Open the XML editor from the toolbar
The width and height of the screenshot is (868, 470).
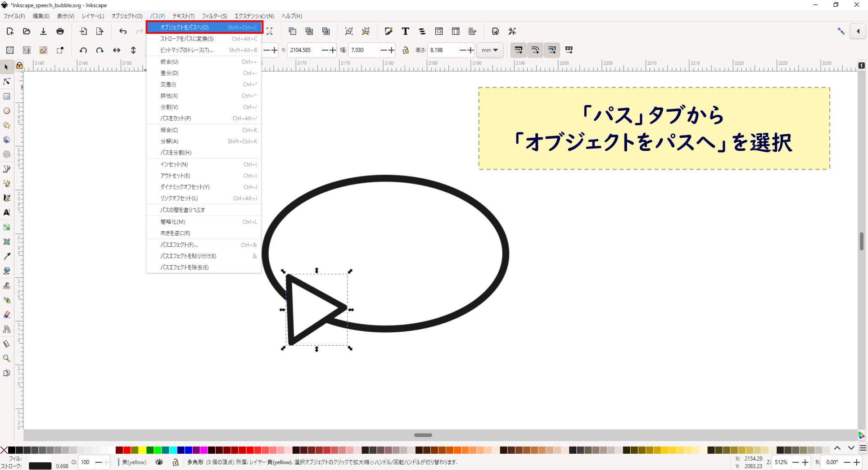pyautogui.click(x=439, y=31)
